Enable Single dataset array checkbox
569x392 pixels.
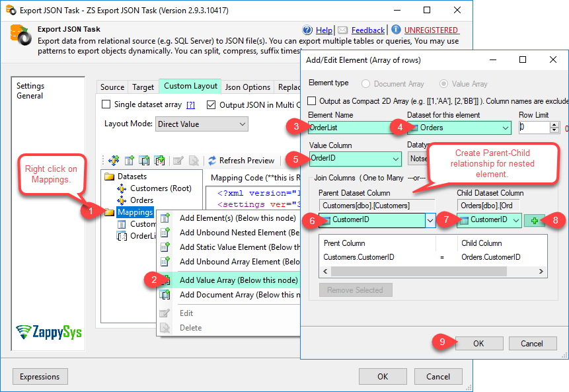pos(106,104)
